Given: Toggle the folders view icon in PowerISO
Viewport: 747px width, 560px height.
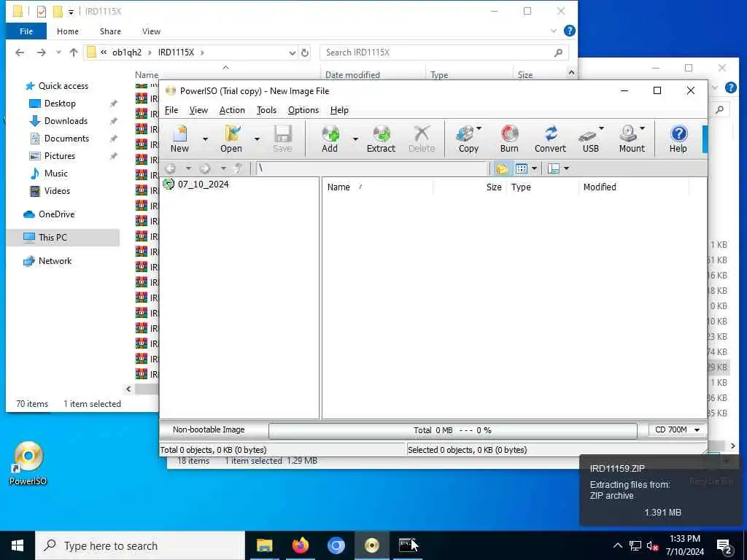Looking at the screenshot, I should 502,168.
